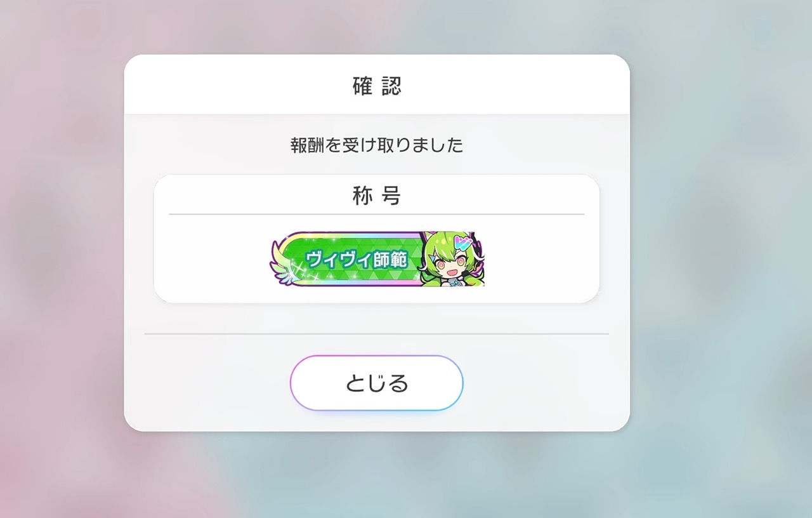This screenshot has width=812, height=518.
Task: Click the 称号 section heading
Action: coord(377,196)
